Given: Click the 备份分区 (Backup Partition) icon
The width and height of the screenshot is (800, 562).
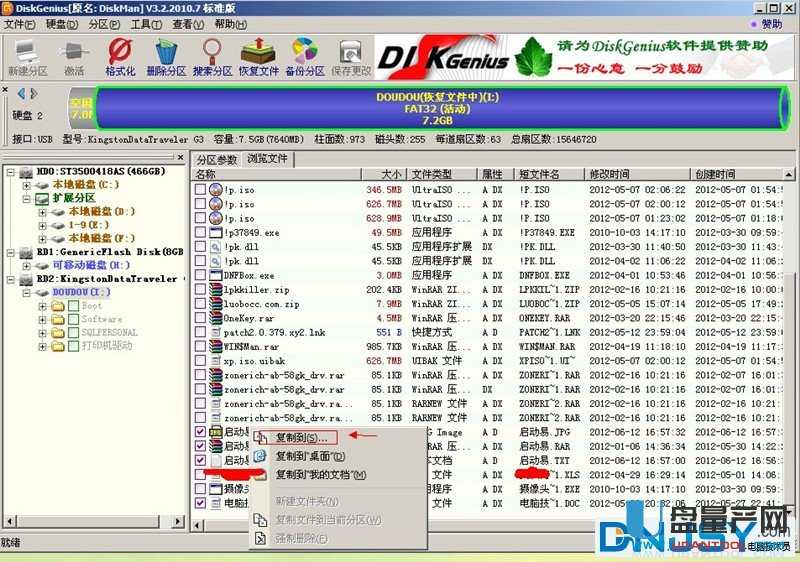Looking at the screenshot, I should click(x=304, y=55).
